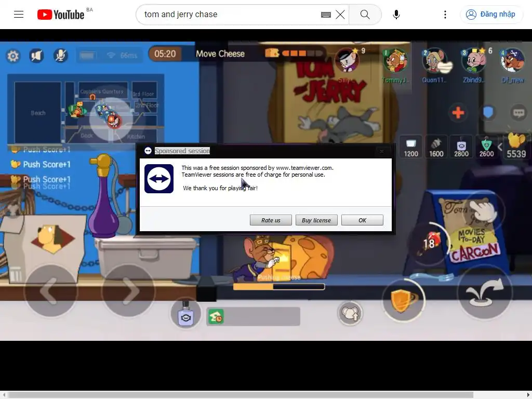Click the Đăng nhập sign-in button
Viewport: 532px width, 399px height.
[x=490, y=14]
